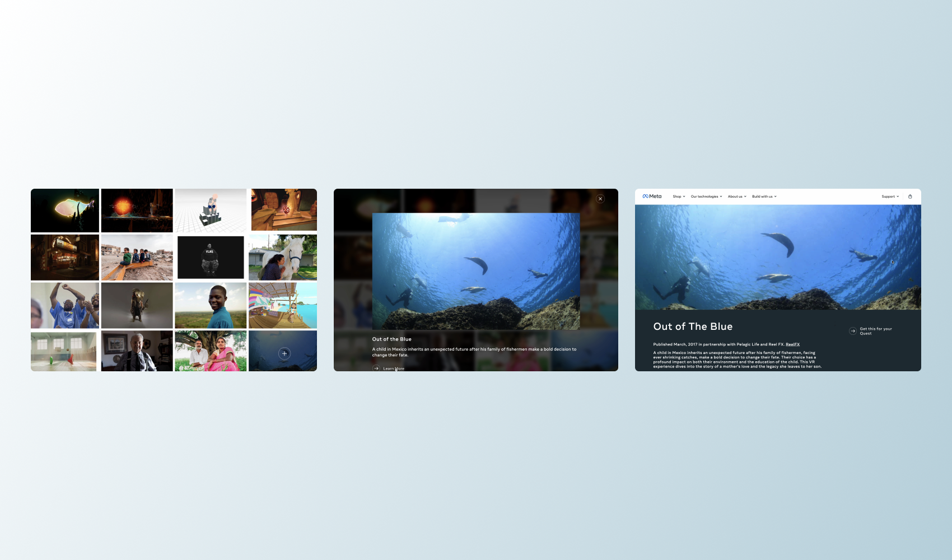
Task: Expand the Shop dropdown menu
Action: pos(679,197)
